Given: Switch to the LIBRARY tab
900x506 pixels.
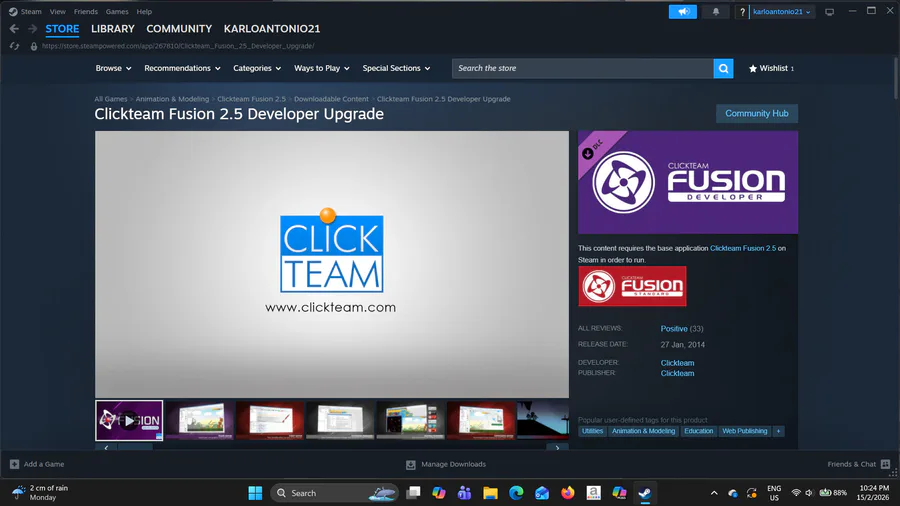Looking at the screenshot, I should (x=112, y=29).
